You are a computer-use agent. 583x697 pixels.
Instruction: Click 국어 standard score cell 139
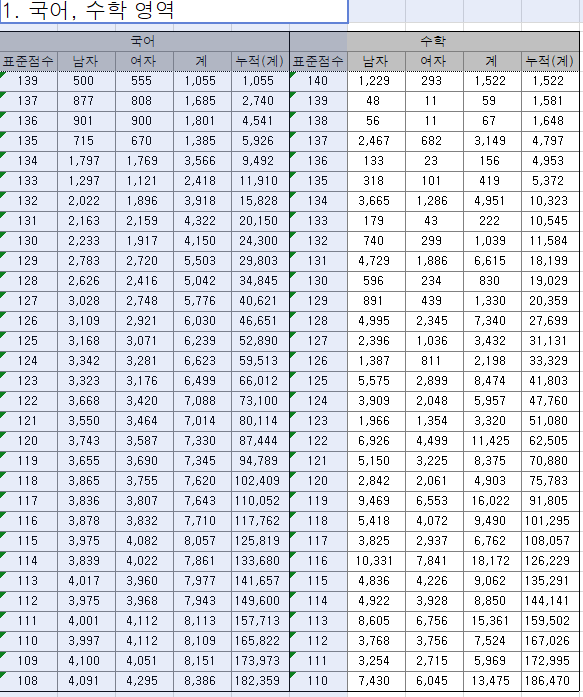coord(28,81)
